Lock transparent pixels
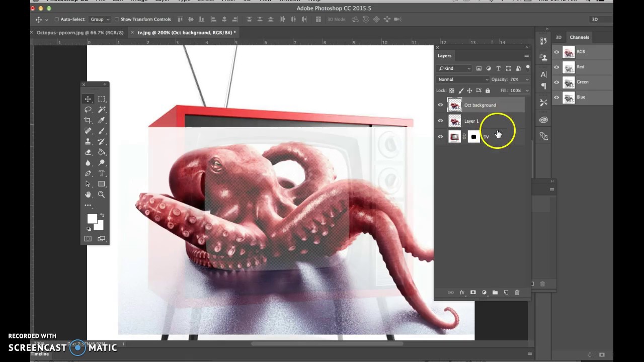 [x=451, y=90]
